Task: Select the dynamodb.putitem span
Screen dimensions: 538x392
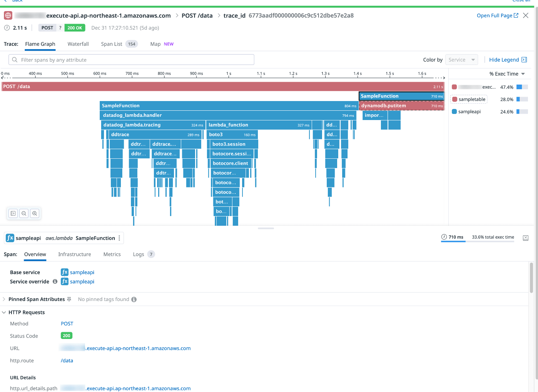Action: (x=402, y=106)
